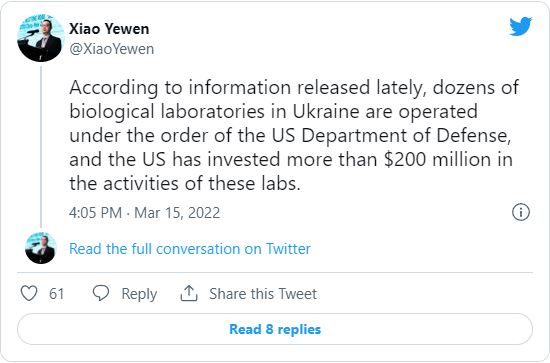This screenshot has height=363, width=550.
Task: Select Share this Tweet text
Action: 263,294
